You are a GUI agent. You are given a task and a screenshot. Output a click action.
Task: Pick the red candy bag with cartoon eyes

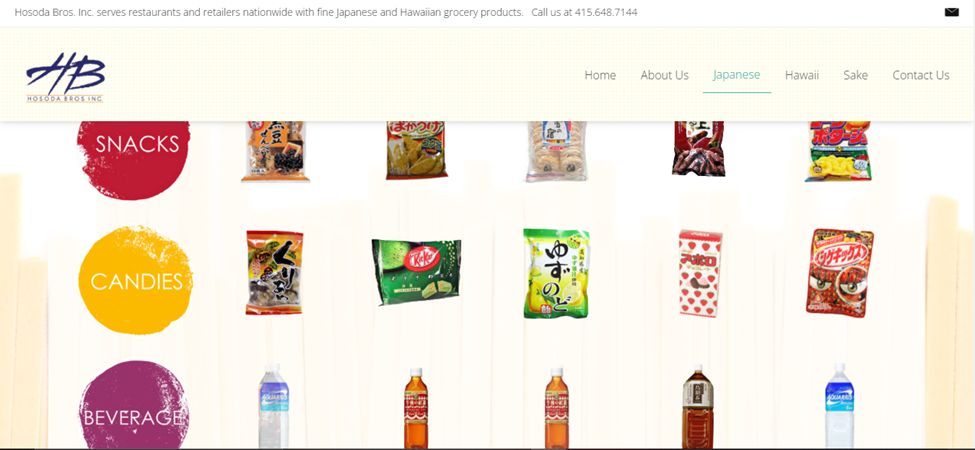839,273
